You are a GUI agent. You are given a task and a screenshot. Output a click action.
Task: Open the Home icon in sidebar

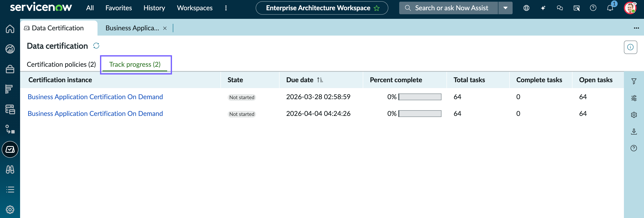(10, 29)
